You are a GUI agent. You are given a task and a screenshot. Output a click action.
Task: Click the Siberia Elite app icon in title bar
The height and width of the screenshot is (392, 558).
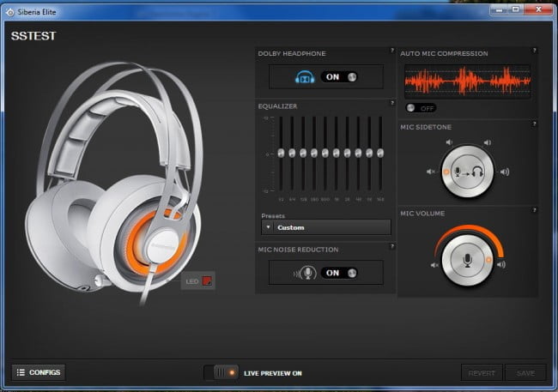click(x=10, y=13)
